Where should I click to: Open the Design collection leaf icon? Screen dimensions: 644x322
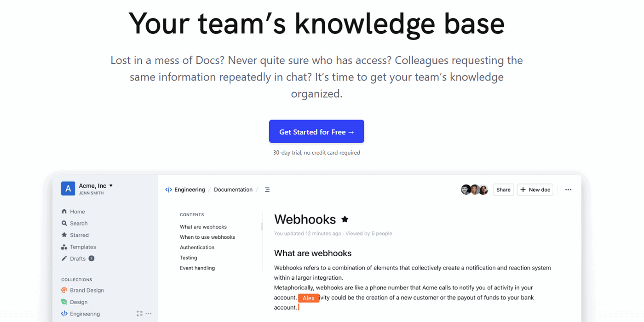[x=63, y=302]
